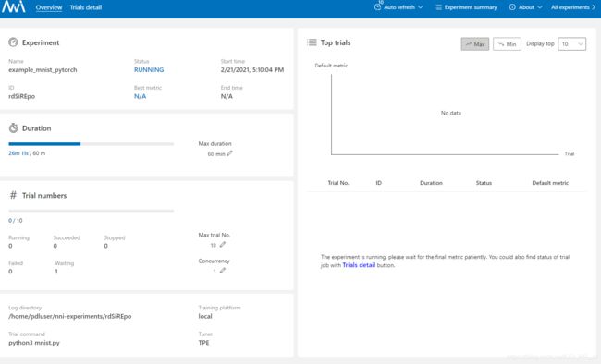Expand the Auto refresh dropdown
This screenshot has height=364, width=601.
421,7
